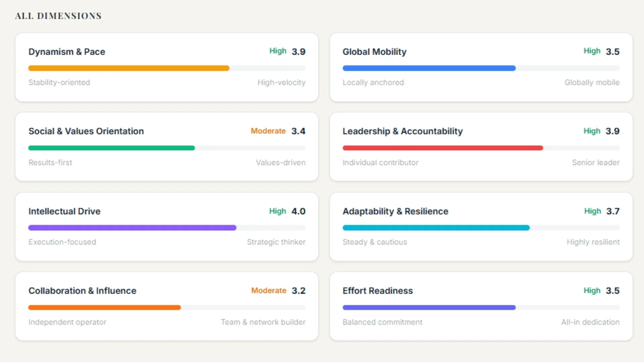Click the 'Senior leader' label
The image size is (644, 362).
point(596,163)
